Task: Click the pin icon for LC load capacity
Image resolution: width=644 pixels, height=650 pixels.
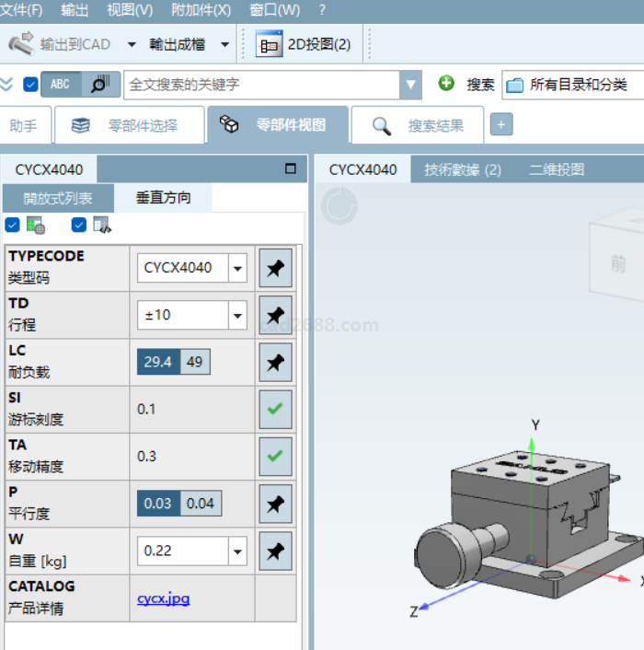Action: [275, 363]
